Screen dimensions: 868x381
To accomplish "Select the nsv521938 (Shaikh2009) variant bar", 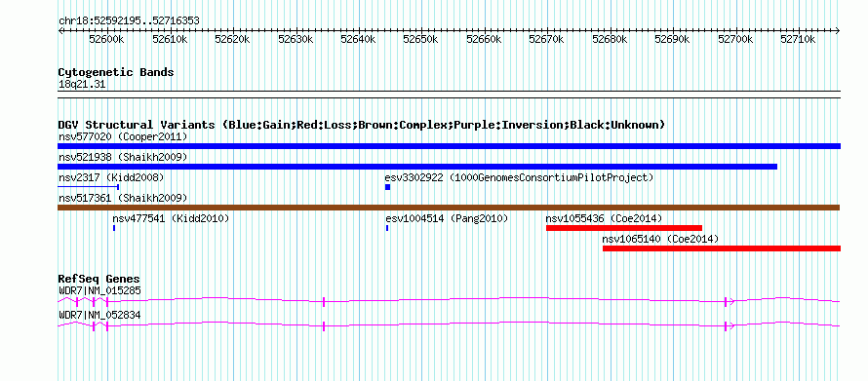I will [x=417, y=167].
